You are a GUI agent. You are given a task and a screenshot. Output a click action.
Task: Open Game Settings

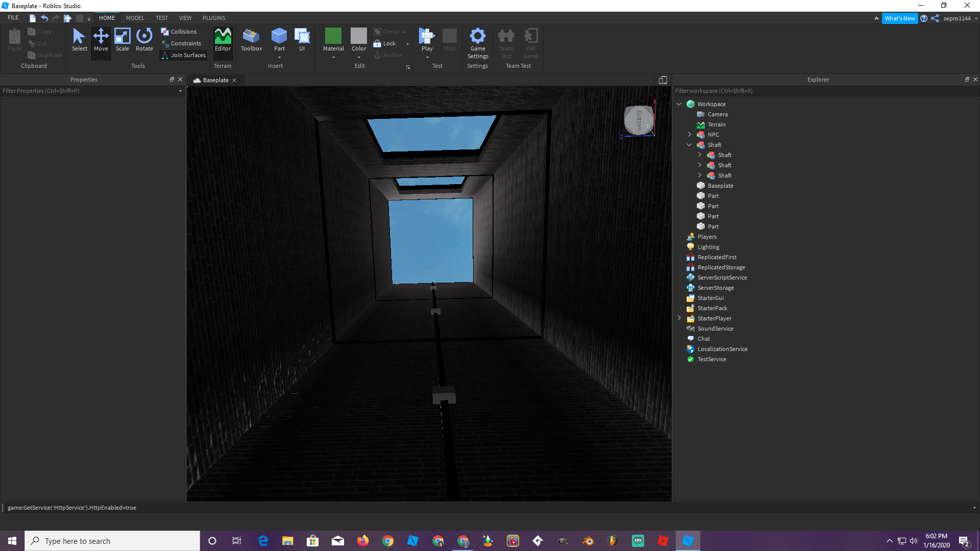coord(478,42)
